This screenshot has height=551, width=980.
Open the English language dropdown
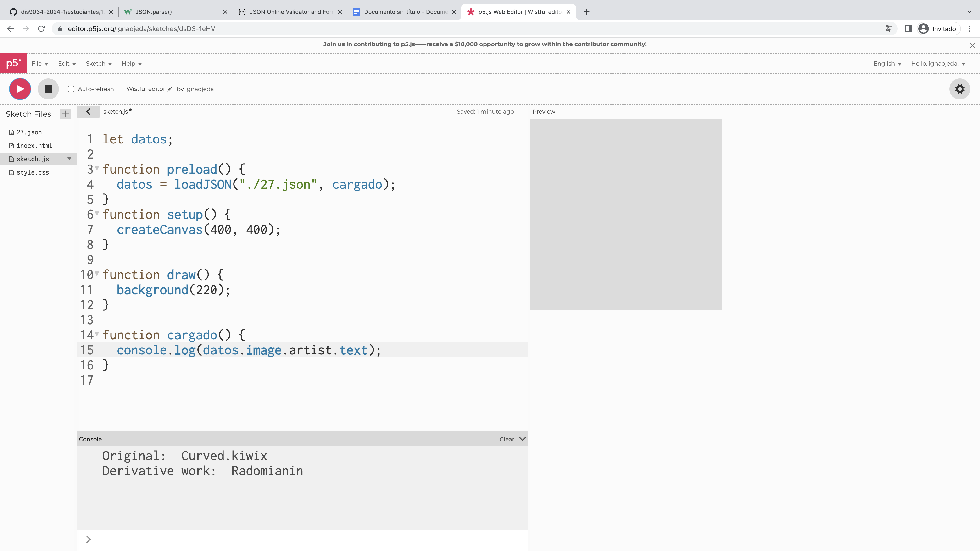tap(887, 64)
